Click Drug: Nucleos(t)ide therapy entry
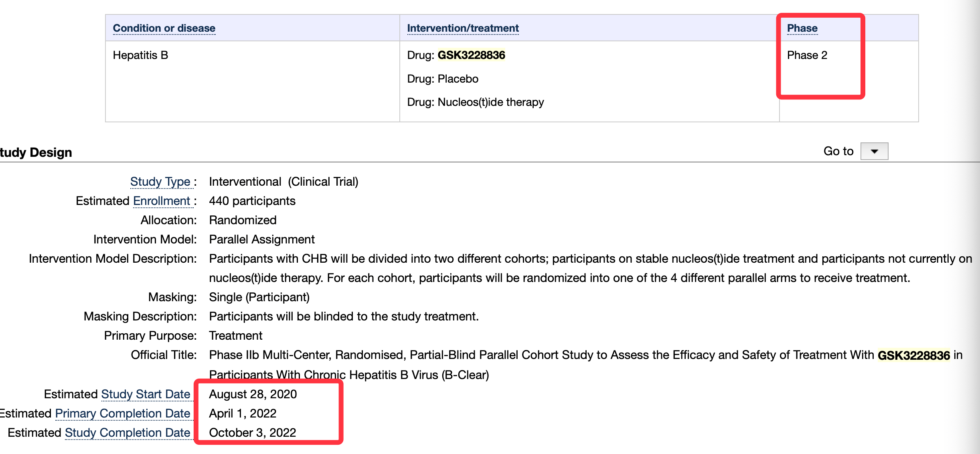This screenshot has width=980, height=454. tap(475, 102)
